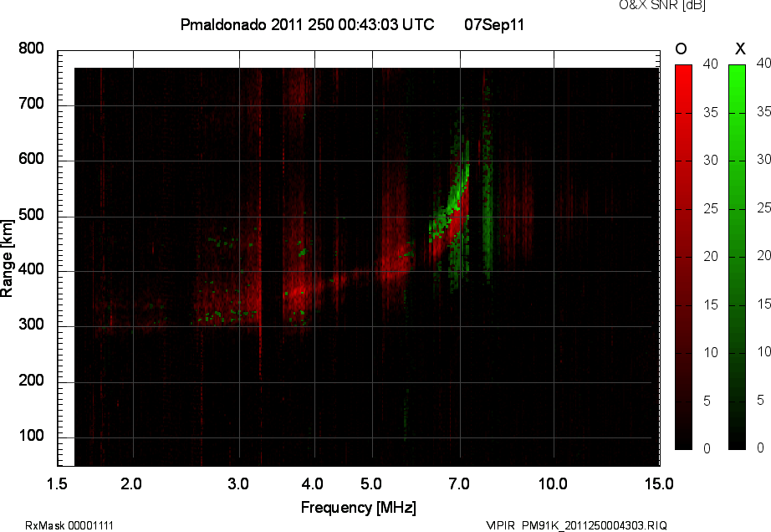Click the green X-mode SNR color bar
The height and width of the screenshot is (532, 771).
[x=737, y=257]
